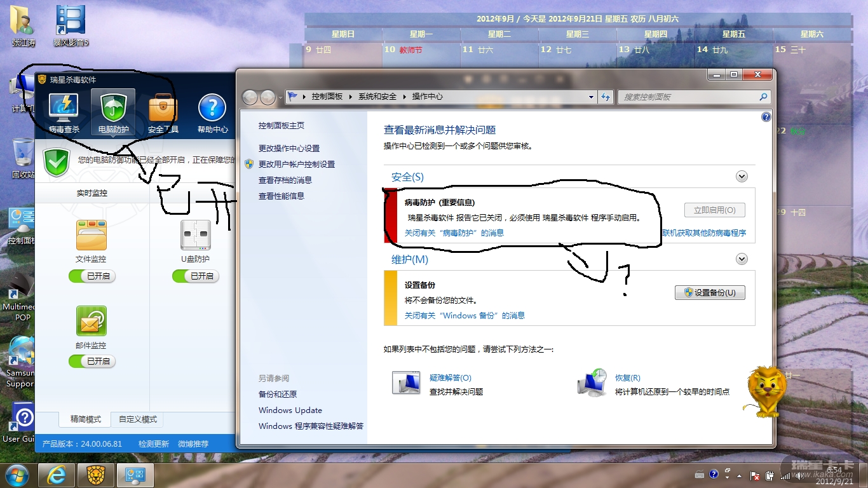Click the U盘防护 USB icon

[195, 236]
